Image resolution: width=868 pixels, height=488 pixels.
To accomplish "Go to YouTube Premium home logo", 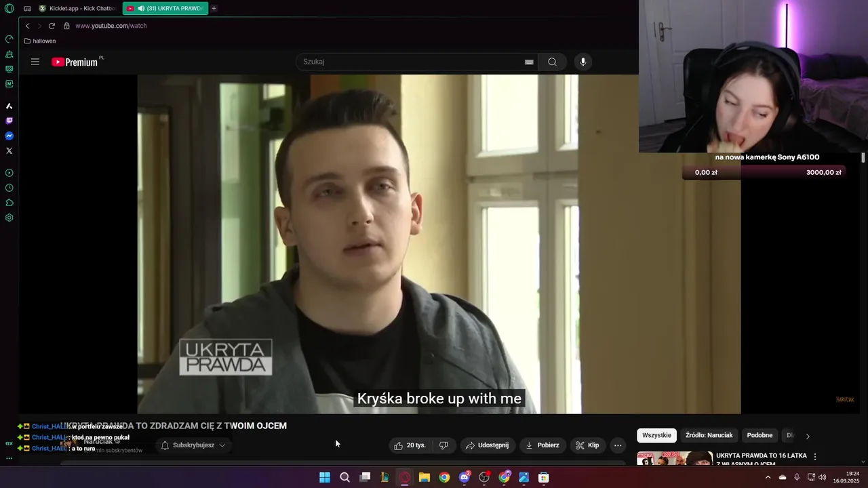I will coord(75,62).
